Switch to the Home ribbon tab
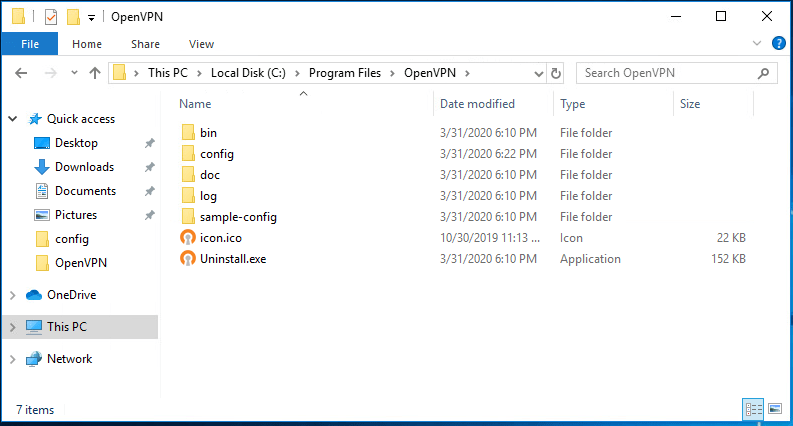The width and height of the screenshot is (793, 426). click(87, 44)
